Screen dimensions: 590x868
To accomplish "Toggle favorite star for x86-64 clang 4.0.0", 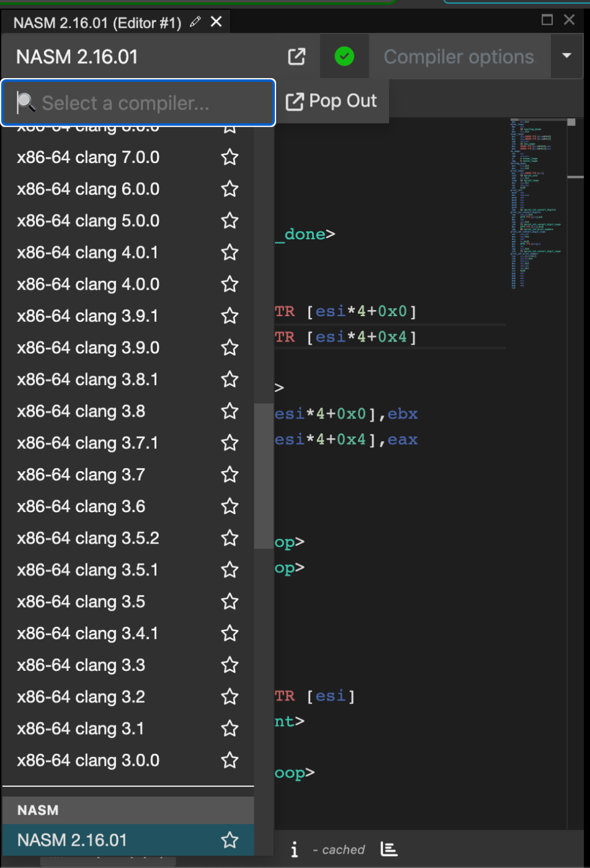I will (x=230, y=285).
